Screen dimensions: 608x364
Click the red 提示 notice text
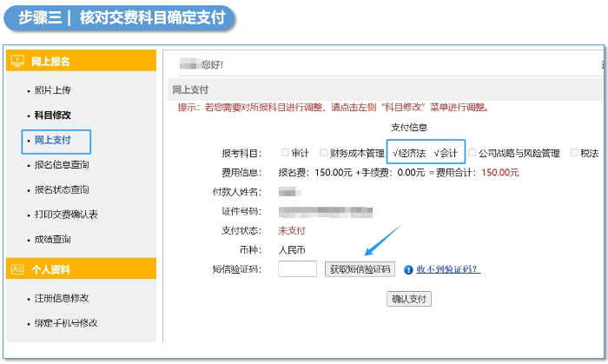pos(333,108)
